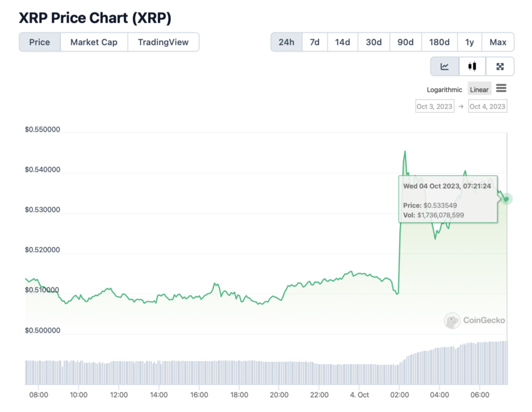Show the 7d price range
Screen dimensions: 532x412
coord(315,42)
